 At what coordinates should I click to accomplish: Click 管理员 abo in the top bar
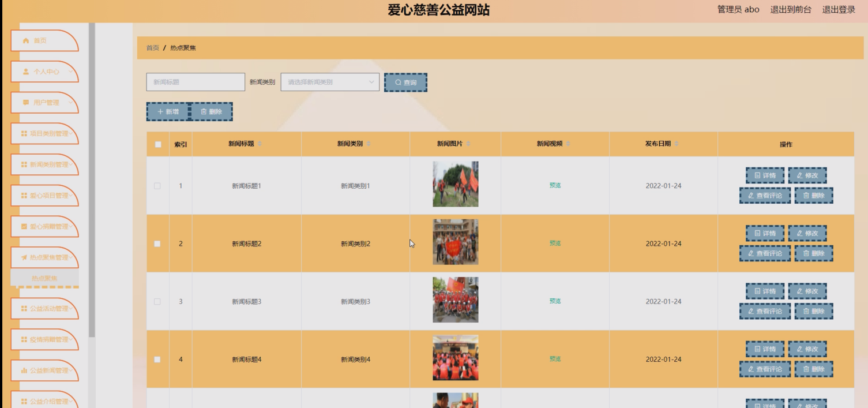pos(738,9)
